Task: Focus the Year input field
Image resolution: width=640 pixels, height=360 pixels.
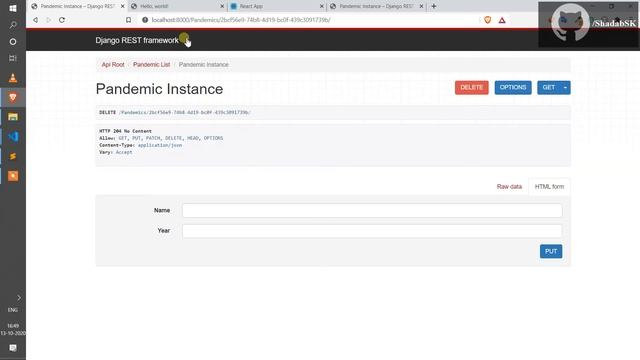Action: tap(372, 231)
